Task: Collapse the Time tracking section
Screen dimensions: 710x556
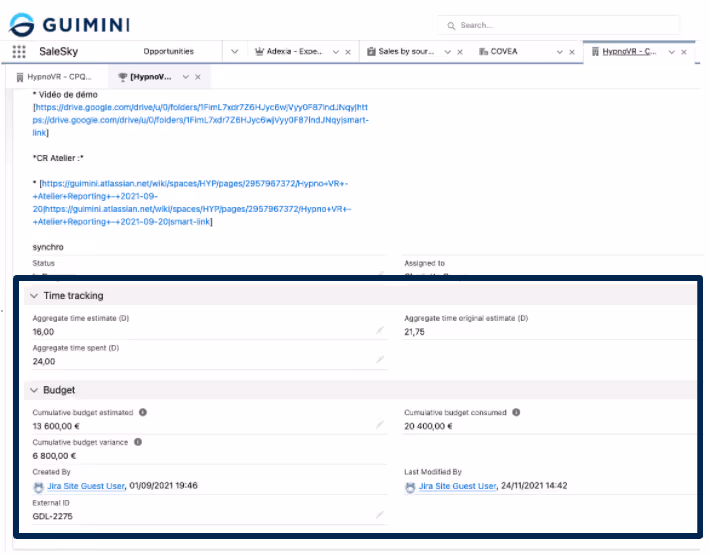Action: click(34, 296)
